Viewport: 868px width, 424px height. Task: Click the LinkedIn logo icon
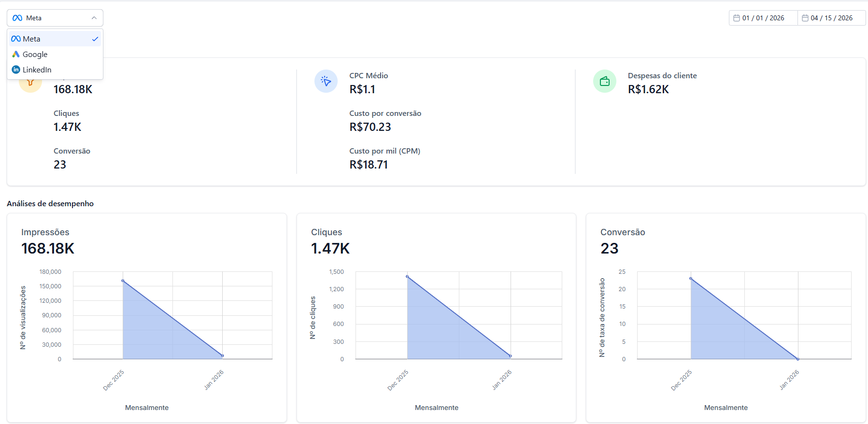click(x=16, y=70)
